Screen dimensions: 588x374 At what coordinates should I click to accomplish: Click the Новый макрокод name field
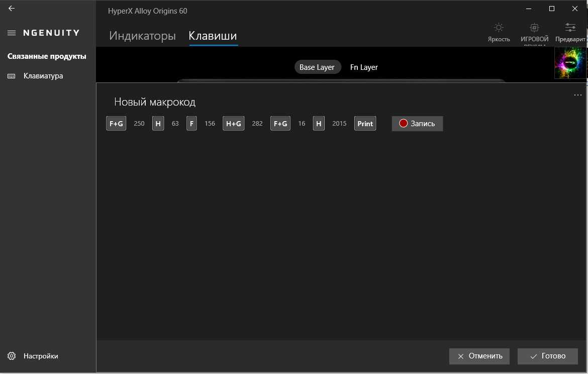(x=155, y=102)
